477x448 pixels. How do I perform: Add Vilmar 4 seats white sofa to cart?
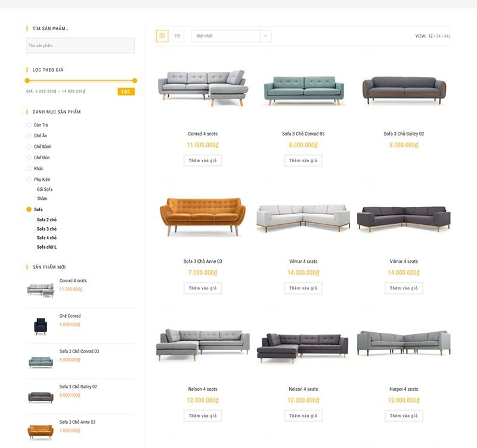tap(303, 288)
